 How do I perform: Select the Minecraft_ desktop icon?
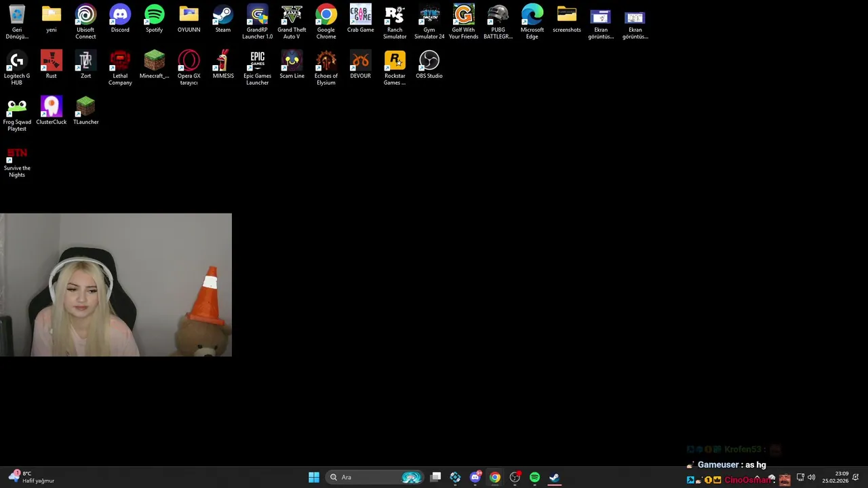coord(154,65)
